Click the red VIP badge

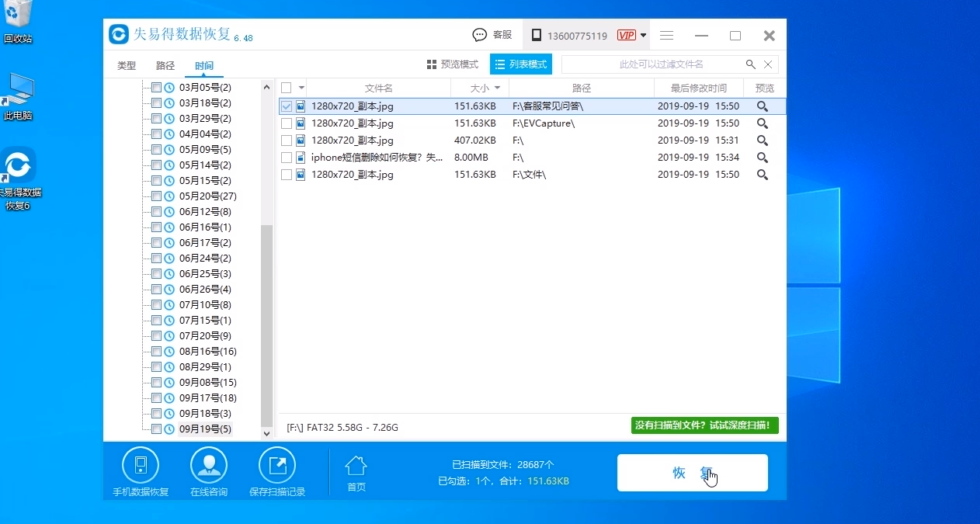pyautogui.click(x=627, y=36)
